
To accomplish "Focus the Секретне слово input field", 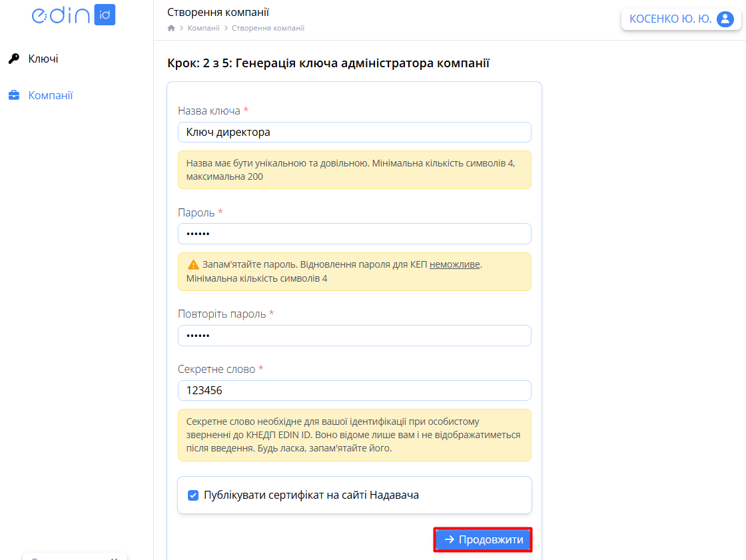I will coord(354,391).
